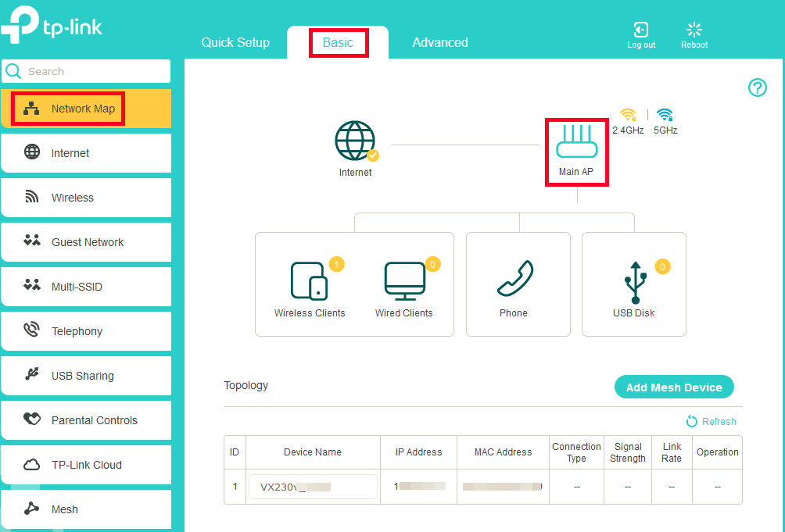Open TP-Link Cloud menu item
Screen dimensions: 785x532
(86, 464)
